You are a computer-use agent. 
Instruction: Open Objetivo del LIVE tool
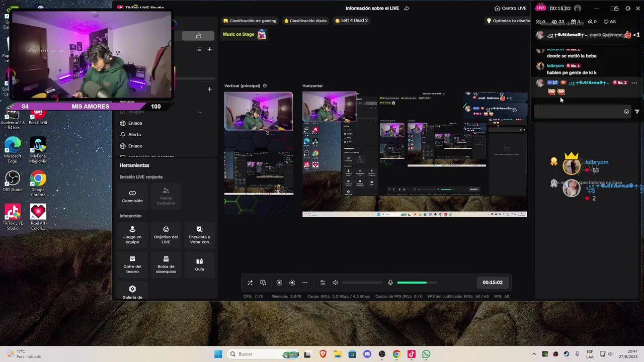point(166,235)
